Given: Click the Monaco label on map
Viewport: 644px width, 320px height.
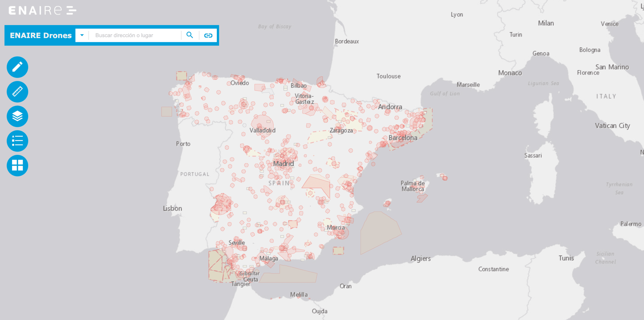Looking at the screenshot, I should pos(510,73).
